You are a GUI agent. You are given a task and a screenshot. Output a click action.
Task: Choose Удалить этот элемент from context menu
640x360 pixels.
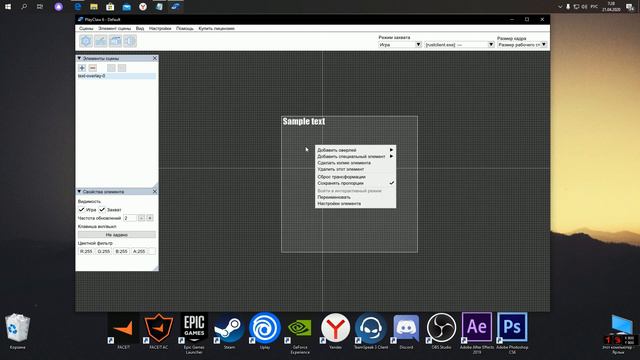[x=356, y=169]
